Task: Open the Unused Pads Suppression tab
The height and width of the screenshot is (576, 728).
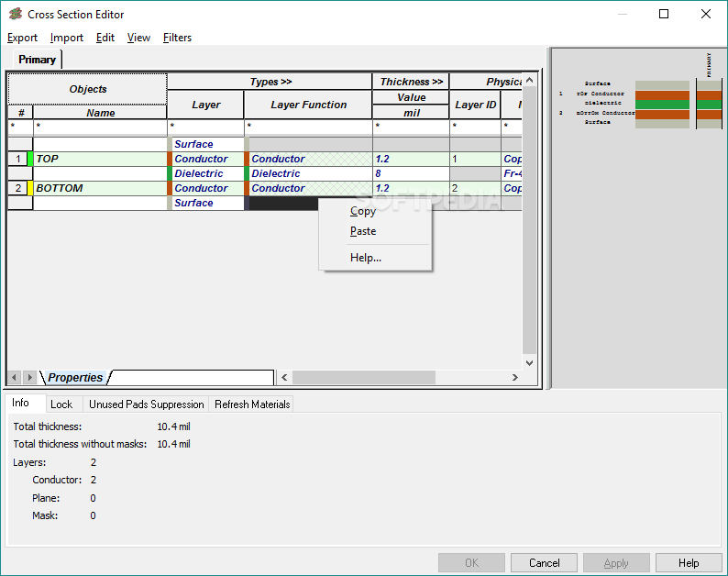Action: (147, 404)
